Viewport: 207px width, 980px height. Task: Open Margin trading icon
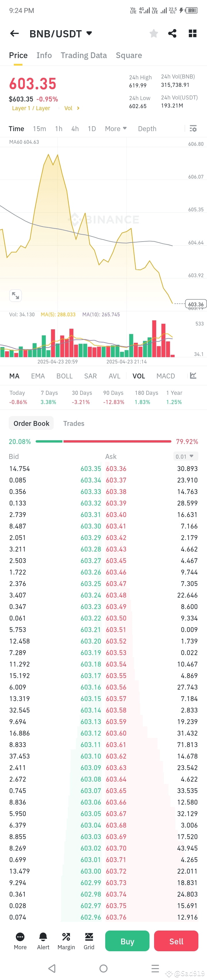pyautogui.click(x=66, y=940)
